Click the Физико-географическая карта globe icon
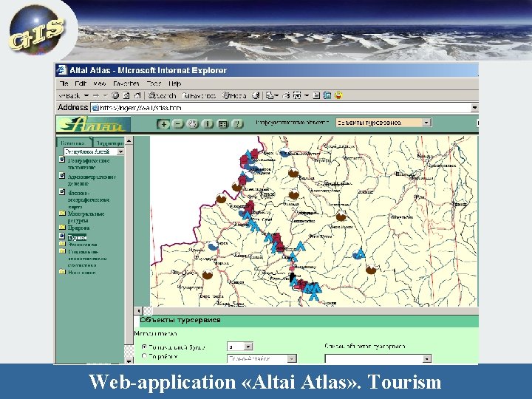The width and height of the screenshot is (532, 399). [x=62, y=191]
